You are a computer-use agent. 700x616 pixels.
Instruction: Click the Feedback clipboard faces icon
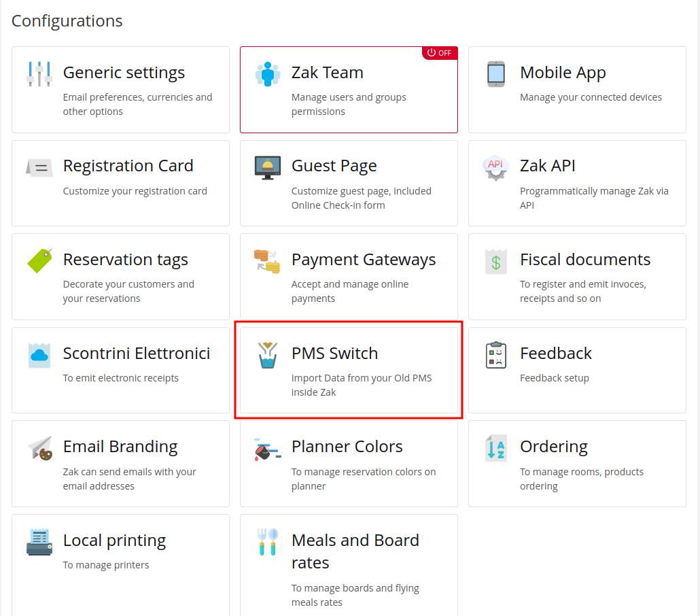click(x=496, y=355)
